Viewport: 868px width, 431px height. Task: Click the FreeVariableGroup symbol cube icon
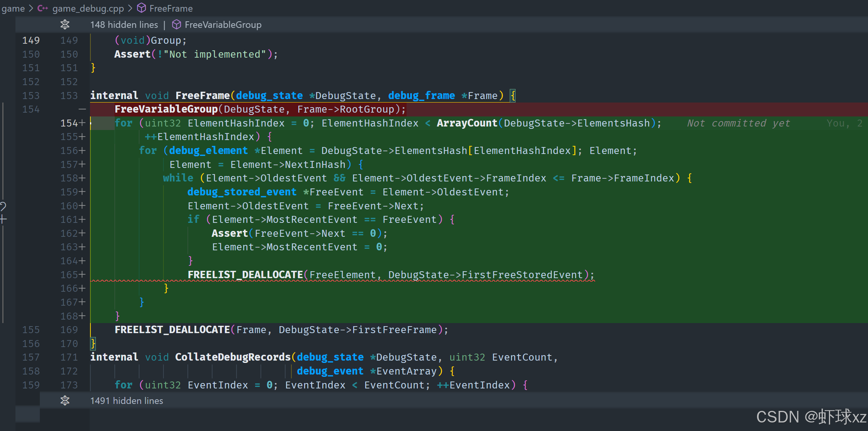(177, 25)
